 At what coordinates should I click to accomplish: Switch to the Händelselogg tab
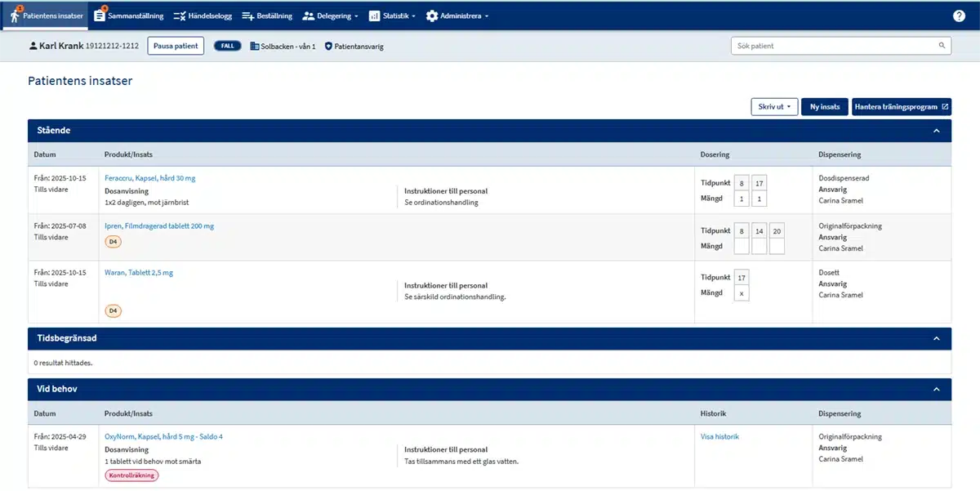203,15
